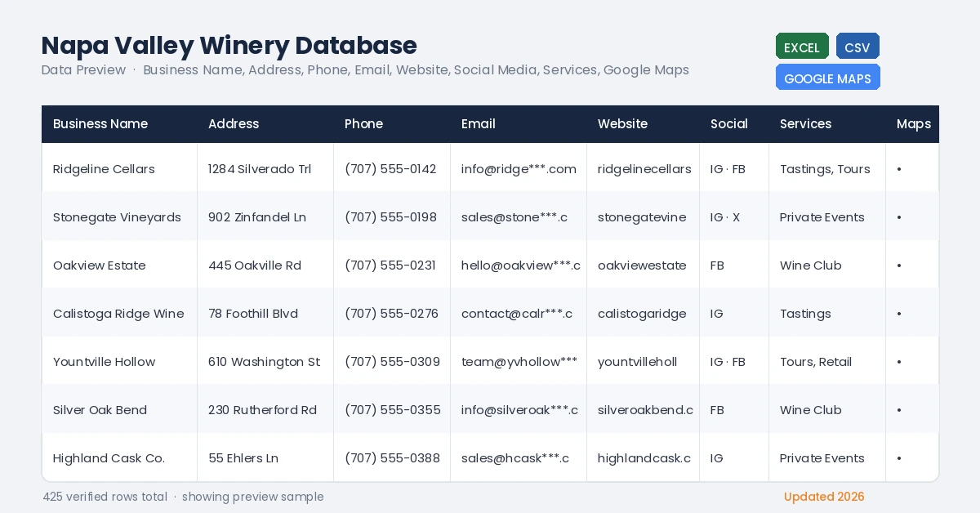Open the Maps dot for Oakview Estate
The width and height of the screenshot is (980, 513).
pos(899,265)
